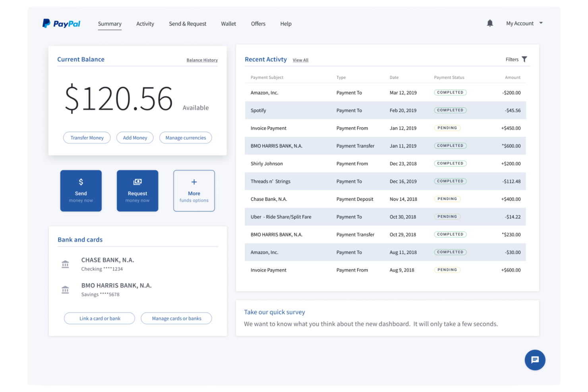588x392 pixels.
Task: Click the PayPal logo
Action: pyautogui.click(x=61, y=23)
